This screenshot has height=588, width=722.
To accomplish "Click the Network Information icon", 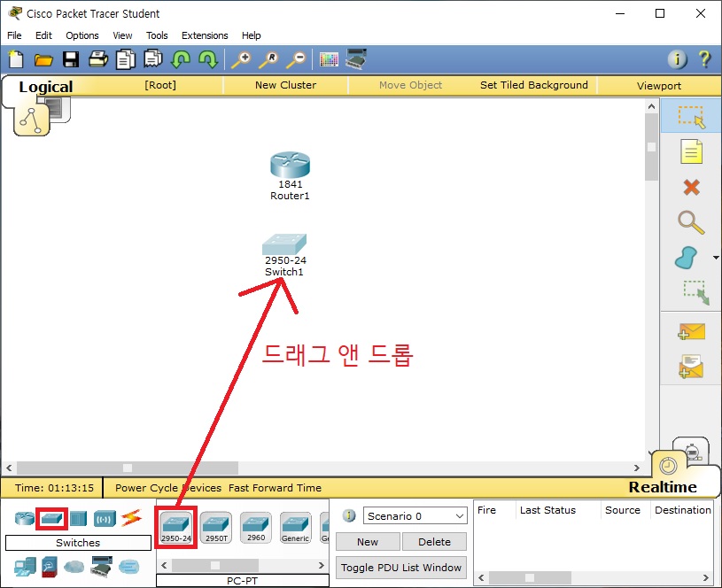I will (x=677, y=59).
